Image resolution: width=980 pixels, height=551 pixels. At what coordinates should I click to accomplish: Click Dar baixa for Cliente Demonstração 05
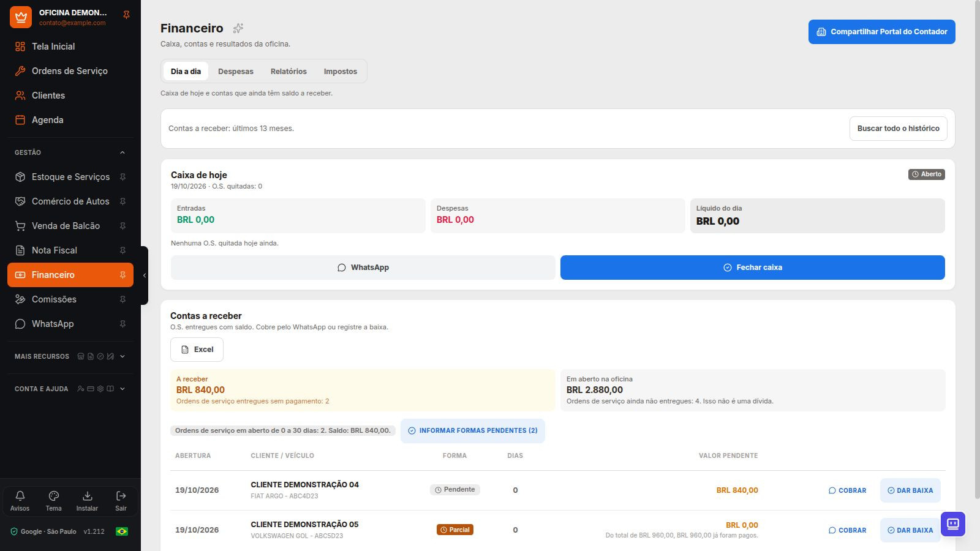910,530
